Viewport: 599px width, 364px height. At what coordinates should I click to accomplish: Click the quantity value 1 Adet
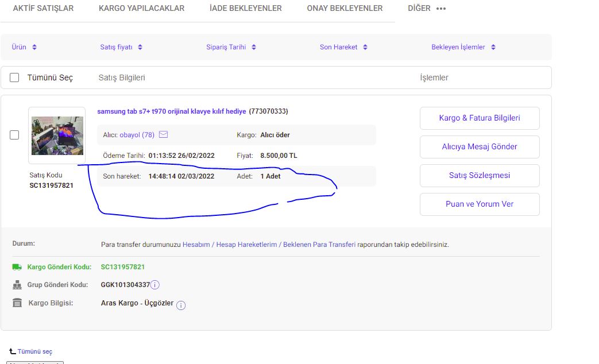coord(270,176)
